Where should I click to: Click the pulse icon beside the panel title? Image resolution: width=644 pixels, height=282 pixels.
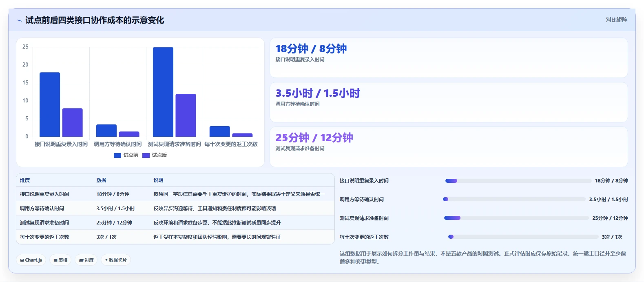point(19,20)
